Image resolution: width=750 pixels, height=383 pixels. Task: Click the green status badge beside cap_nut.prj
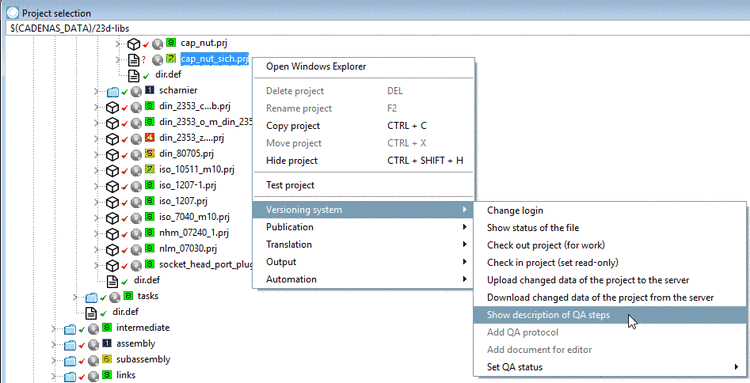pos(171,44)
